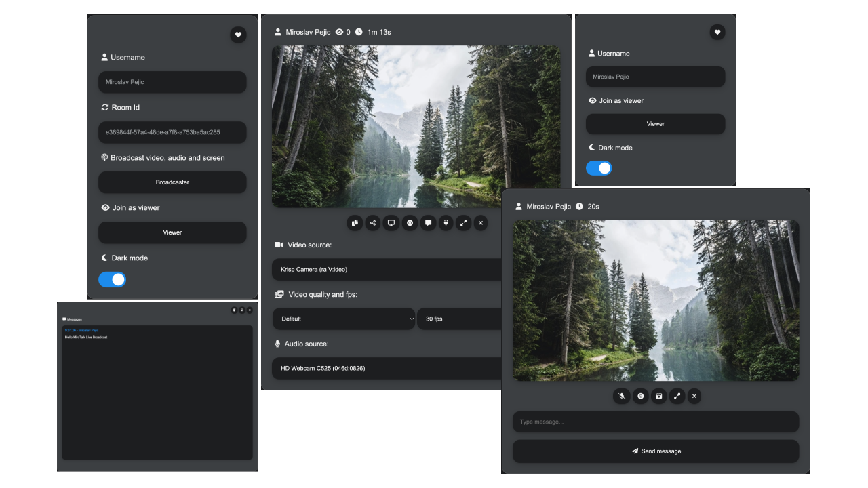Open the video quality dropdown set to Default

click(x=344, y=319)
